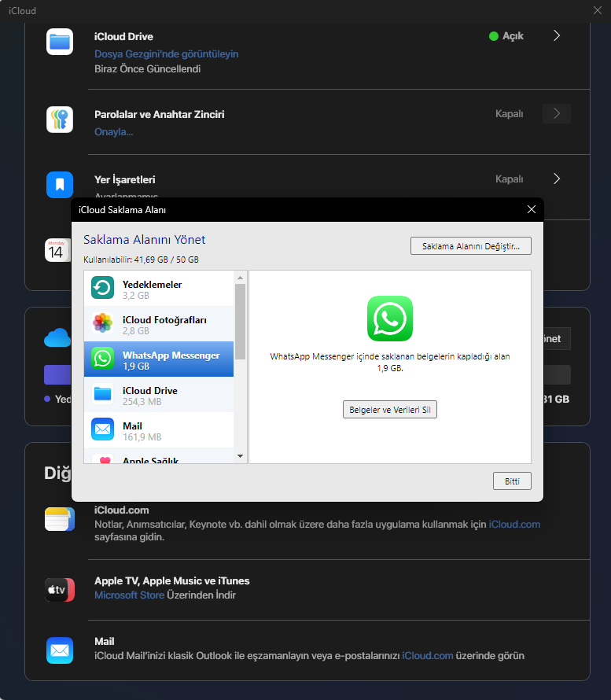Expand iCloud Drive settings chevron
This screenshot has height=700, width=611.
coord(557,35)
